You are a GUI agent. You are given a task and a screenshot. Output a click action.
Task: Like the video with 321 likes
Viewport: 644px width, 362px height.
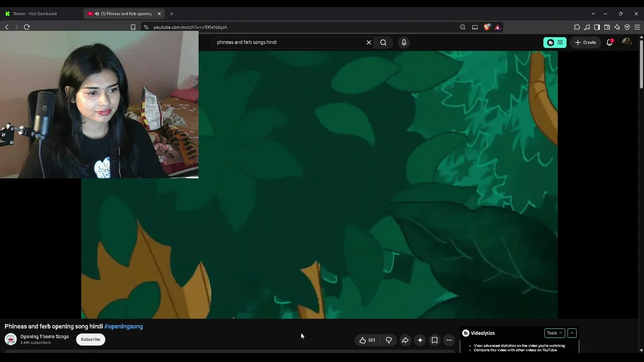tap(367, 340)
